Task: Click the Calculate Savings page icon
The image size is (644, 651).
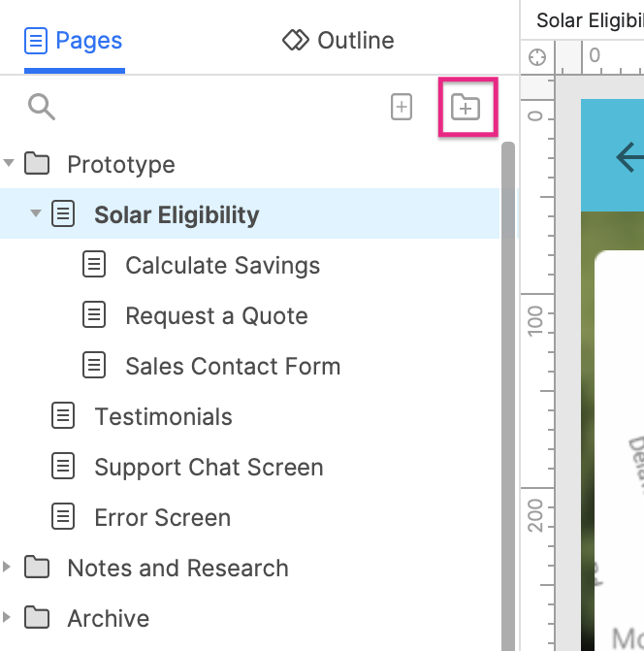Action: (x=94, y=265)
